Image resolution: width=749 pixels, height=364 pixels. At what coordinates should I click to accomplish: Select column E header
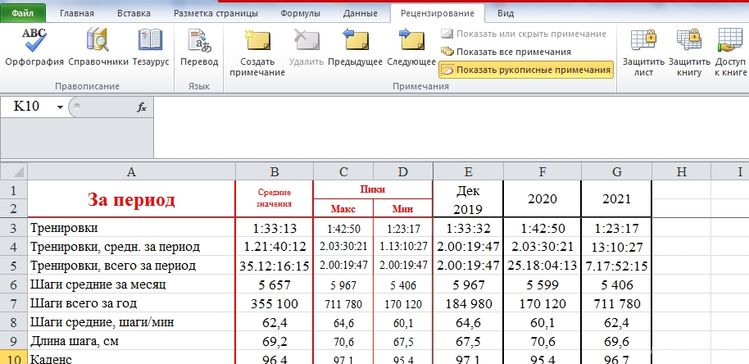[468, 171]
